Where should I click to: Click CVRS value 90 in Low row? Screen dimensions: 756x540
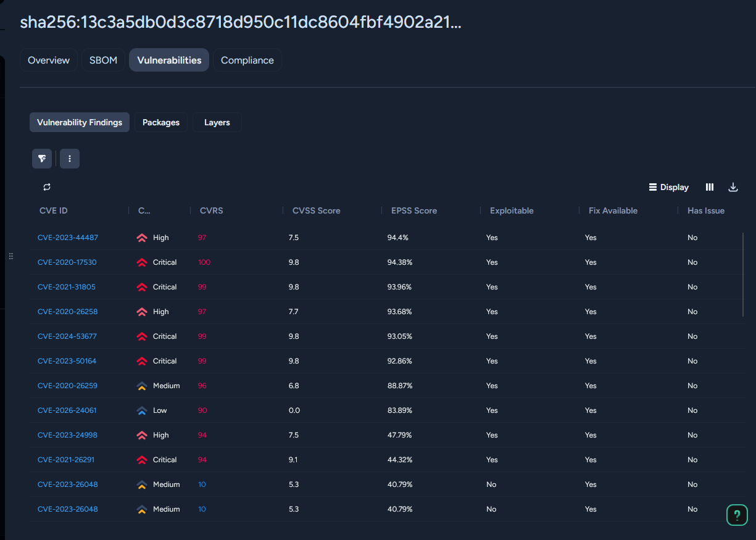point(202,410)
